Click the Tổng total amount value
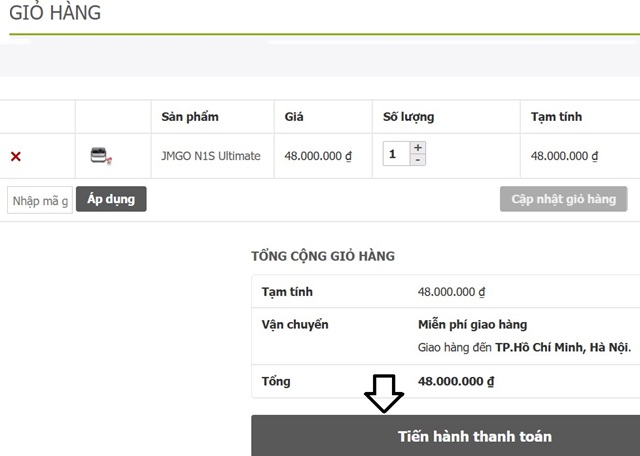The height and width of the screenshot is (456, 640). (456, 382)
